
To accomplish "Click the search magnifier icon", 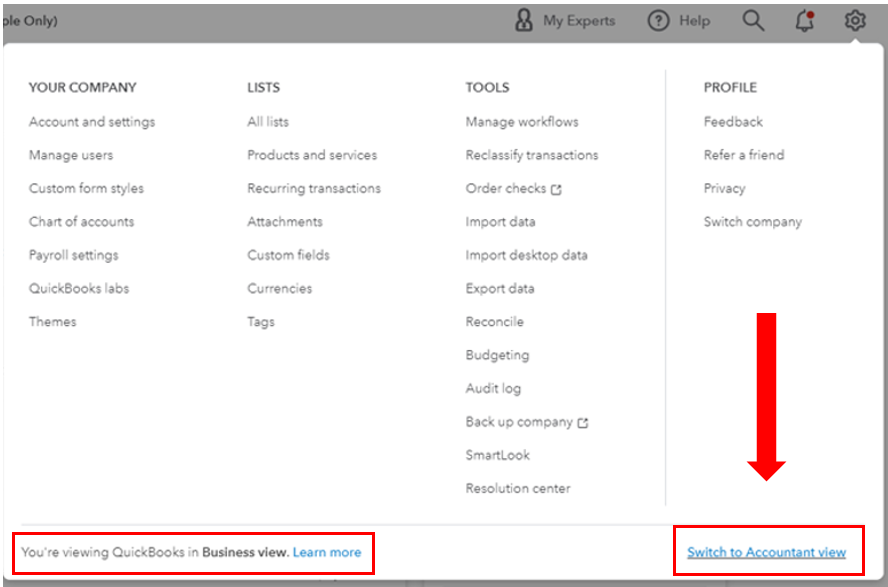I will (x=753, y=21).
